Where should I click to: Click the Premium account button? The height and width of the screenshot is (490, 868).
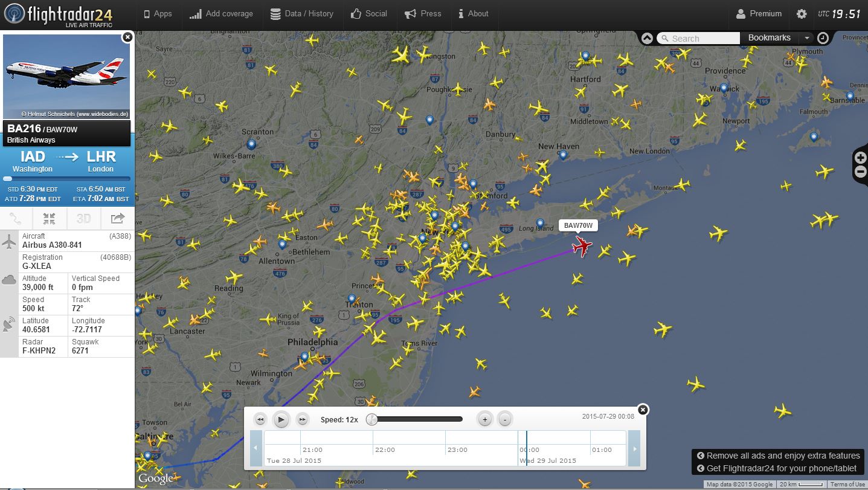(x=759, y=14)
